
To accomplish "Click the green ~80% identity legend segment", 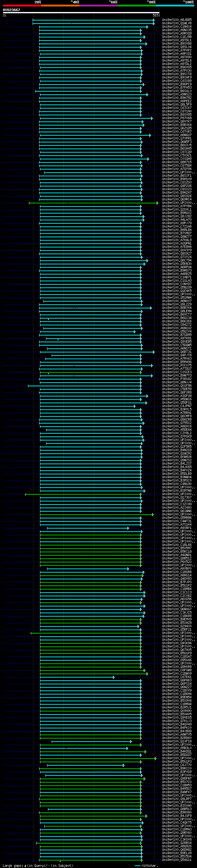I will click(137, 6).
